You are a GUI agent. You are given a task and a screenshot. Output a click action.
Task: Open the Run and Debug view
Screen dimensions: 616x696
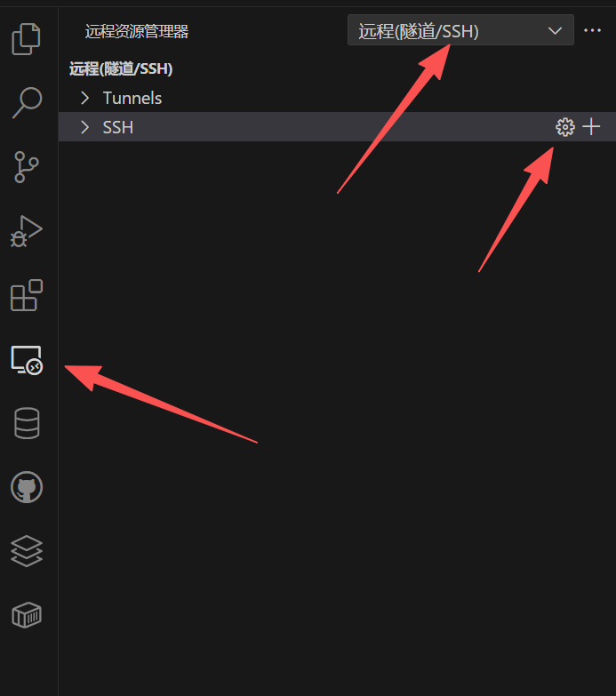coord(26,231)
